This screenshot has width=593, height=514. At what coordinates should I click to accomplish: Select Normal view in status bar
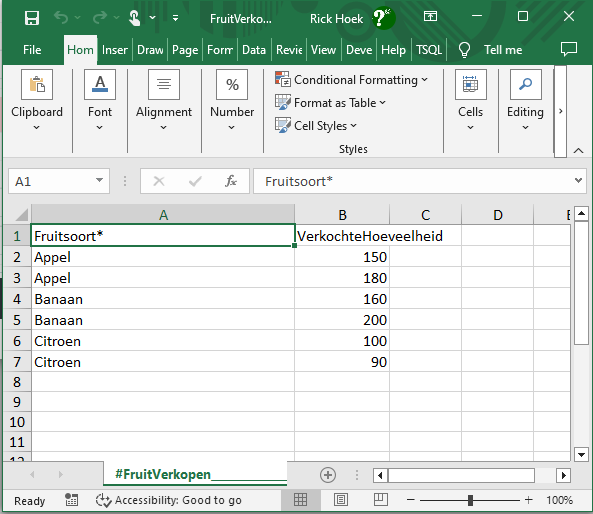pos(301,500)
